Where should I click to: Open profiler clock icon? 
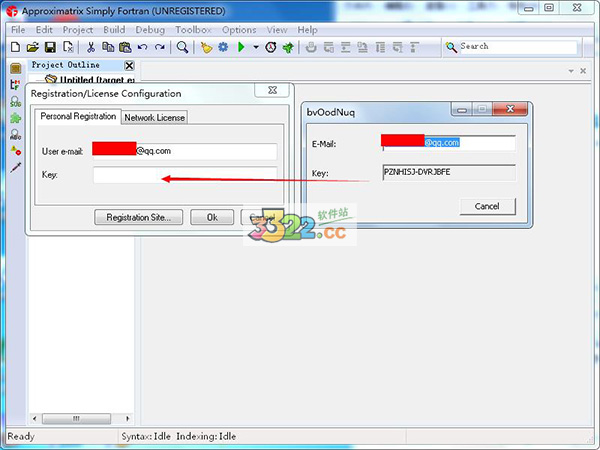tap(271, 47)
